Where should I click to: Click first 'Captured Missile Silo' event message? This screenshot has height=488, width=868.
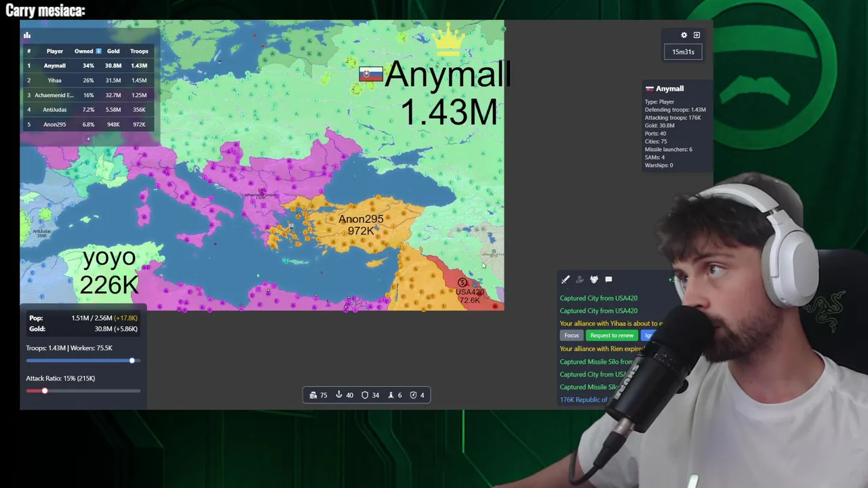(x=597, y=362)
